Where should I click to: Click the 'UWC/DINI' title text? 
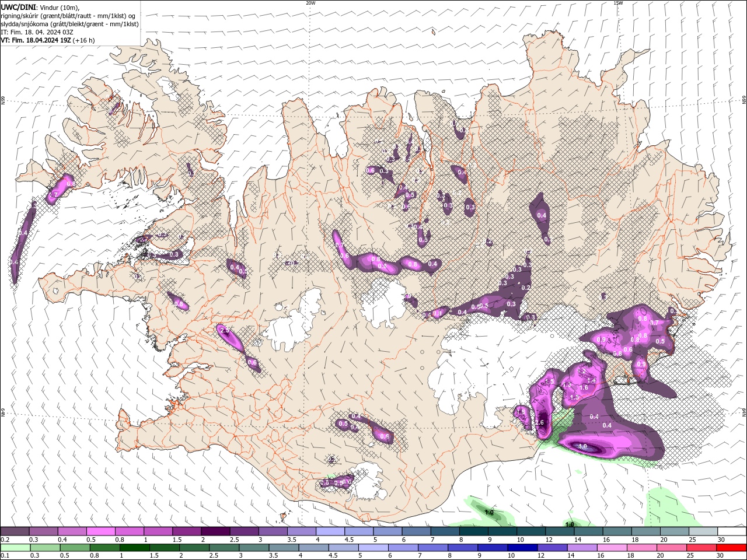(x=17, y=7)
